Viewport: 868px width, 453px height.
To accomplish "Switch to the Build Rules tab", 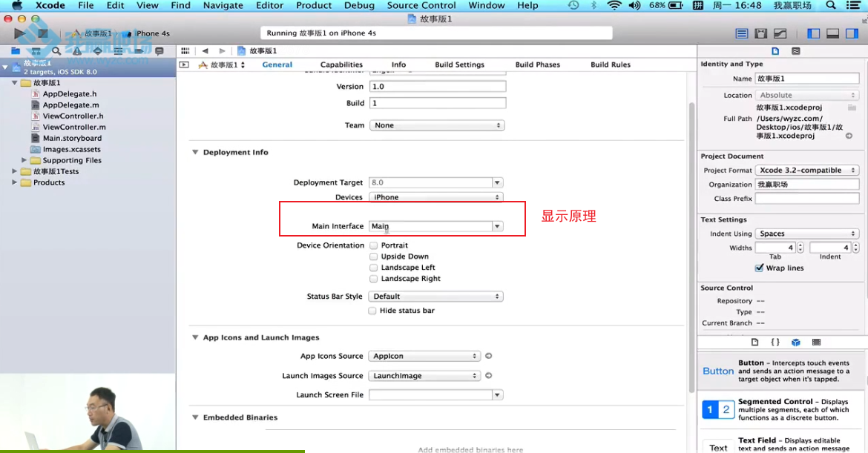I will tap(611, 65).
